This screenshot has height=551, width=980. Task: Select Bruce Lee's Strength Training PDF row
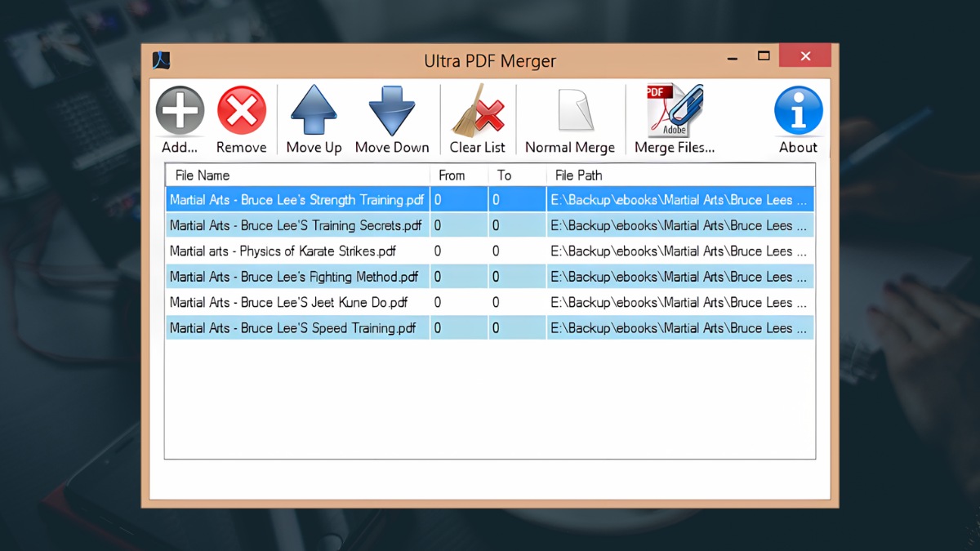tap(296, 199)
